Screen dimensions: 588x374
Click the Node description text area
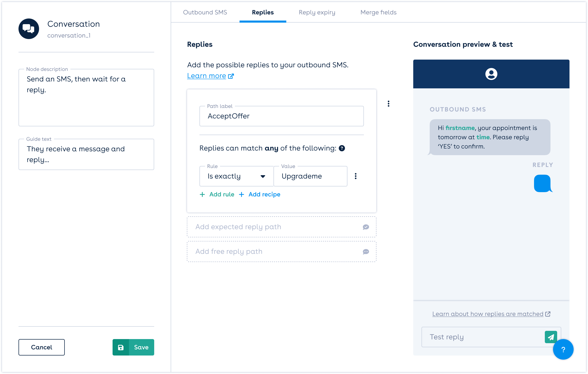click(86, 98)
